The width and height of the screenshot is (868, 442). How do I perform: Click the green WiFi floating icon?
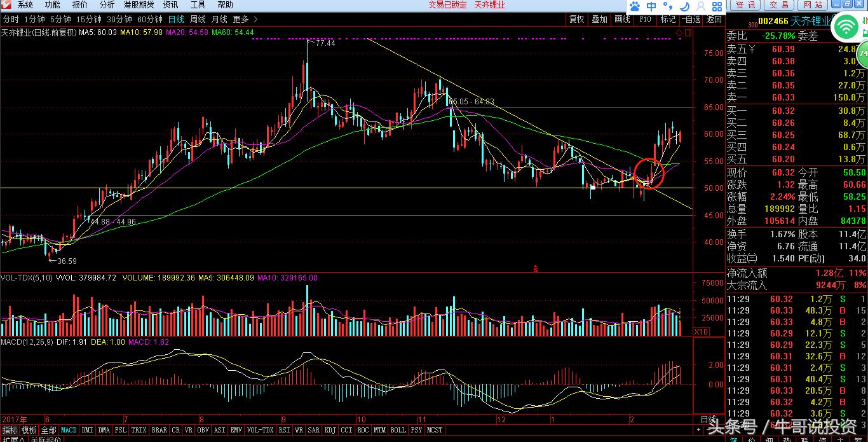coord(846,27)
